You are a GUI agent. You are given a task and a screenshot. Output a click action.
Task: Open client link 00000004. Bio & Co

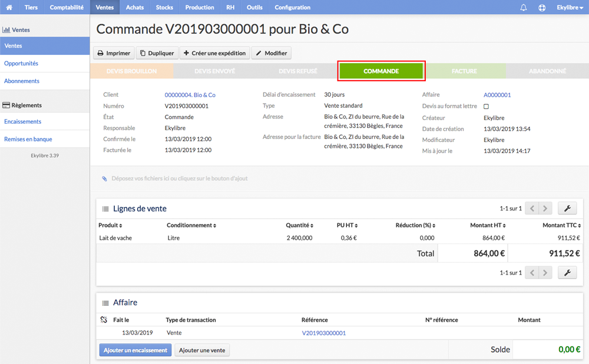coord(190,95)
